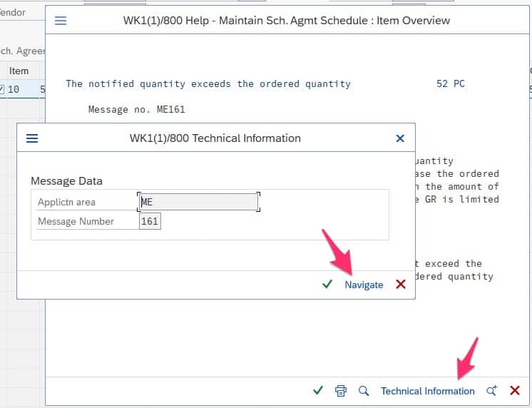Select the item 10 cell in table
Viewport: 532px width, 408px height.
pyautogui.click(x=14, y=90)
